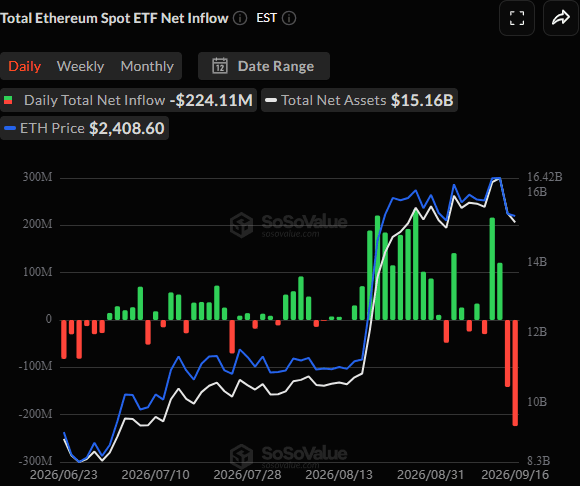
Task: Click the $15.16B net assets value
Action: 422,100
